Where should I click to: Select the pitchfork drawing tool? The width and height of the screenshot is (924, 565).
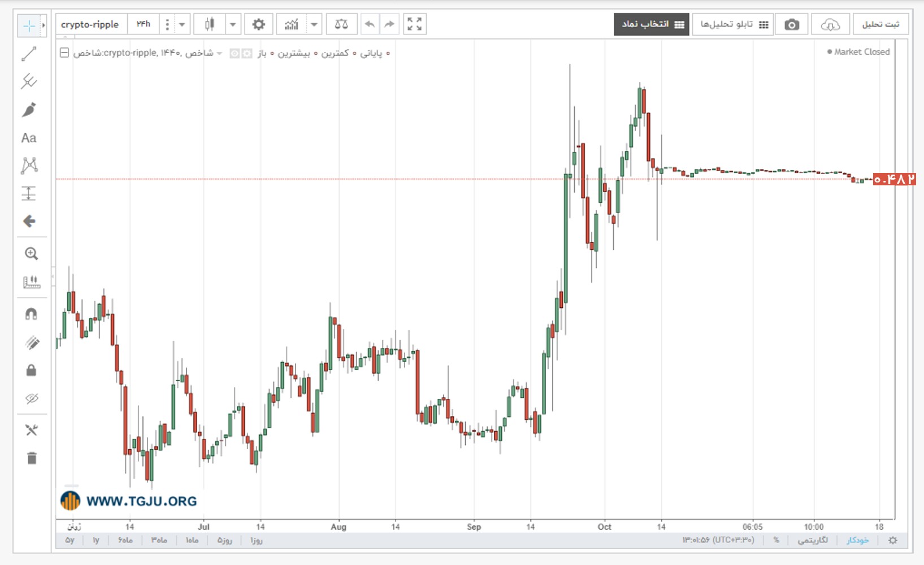coord(29,82)
